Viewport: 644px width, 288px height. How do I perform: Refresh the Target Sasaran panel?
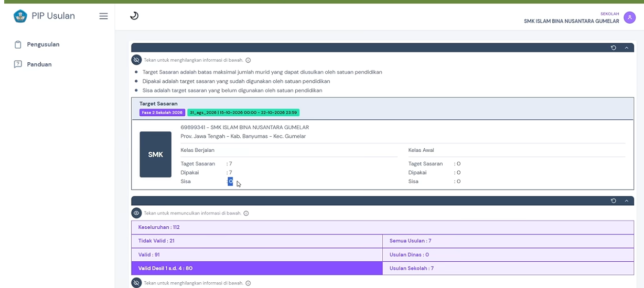click(614, 48)
